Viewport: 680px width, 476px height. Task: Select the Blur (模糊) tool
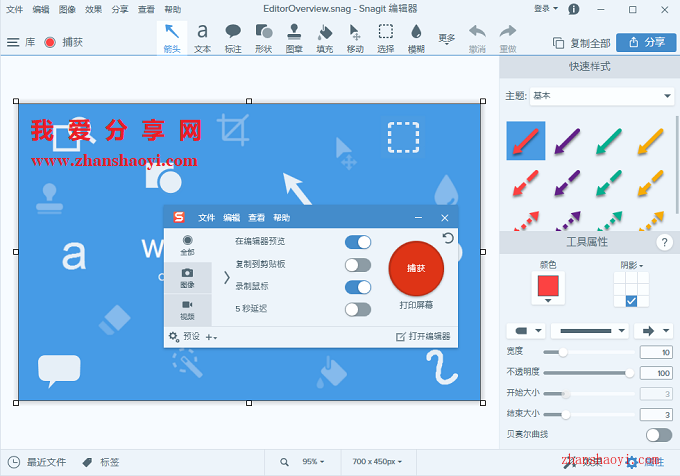coord(416,38)
